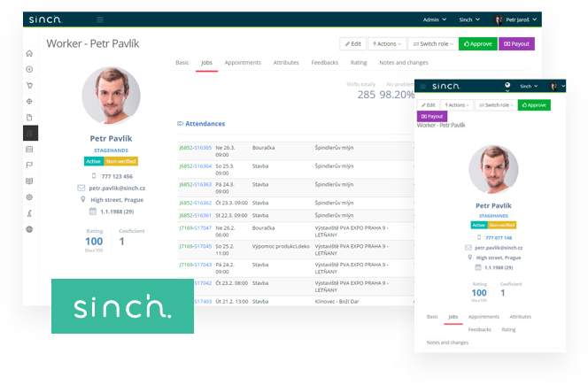Open the settings gear in sidebar
Image resolution: width=588 pixels, height=385 pixels.
(29, 196)
